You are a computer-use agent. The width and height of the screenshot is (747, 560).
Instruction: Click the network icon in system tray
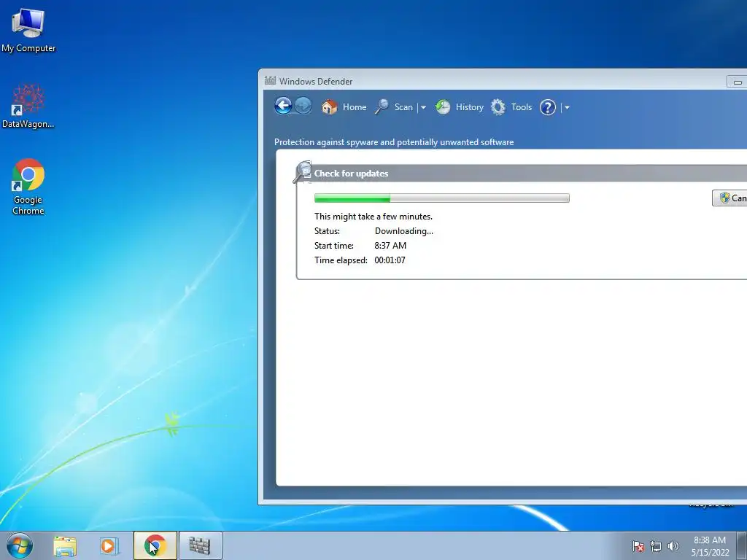pyautogui.click(x=656, y=546)
